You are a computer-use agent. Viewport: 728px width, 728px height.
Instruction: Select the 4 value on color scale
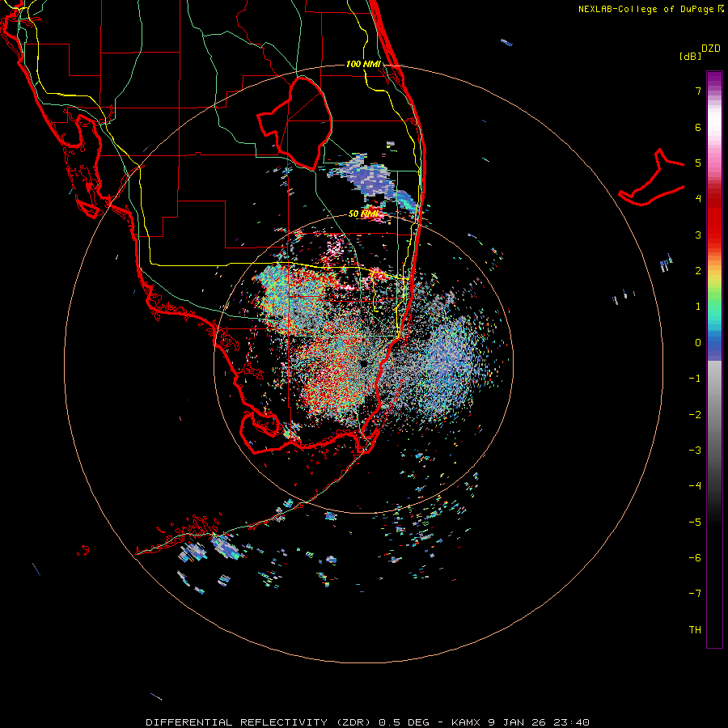(x=697, y=199)
